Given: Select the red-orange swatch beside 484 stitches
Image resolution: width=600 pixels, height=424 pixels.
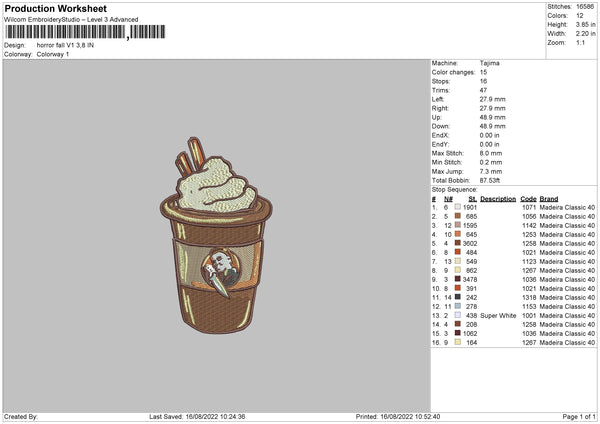Looking at the screenshot, I should tap(458, 252).
